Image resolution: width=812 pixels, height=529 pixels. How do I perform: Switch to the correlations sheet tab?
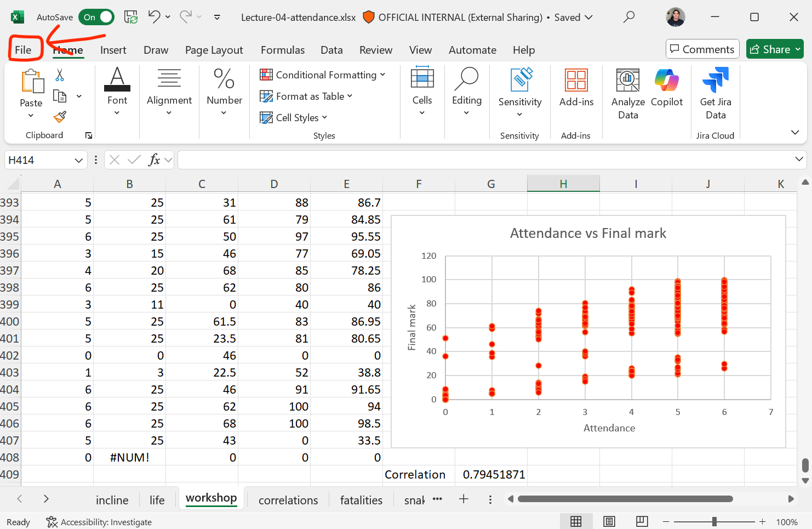click(288, 500)
